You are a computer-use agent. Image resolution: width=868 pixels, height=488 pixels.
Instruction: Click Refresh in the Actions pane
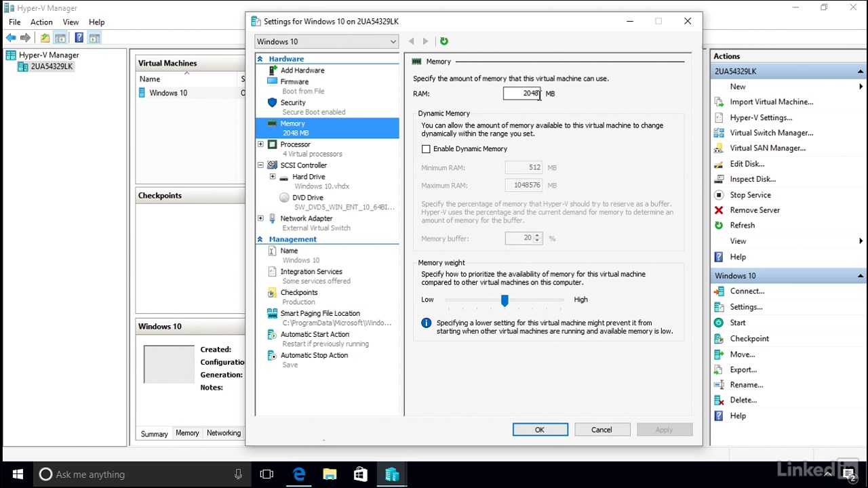coord(742,226)
